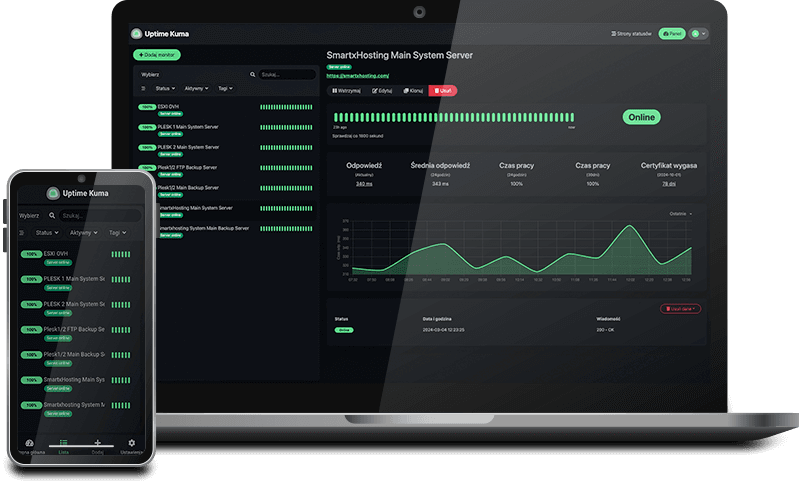Open Strony statusów on the laptop header

point(631,34)
